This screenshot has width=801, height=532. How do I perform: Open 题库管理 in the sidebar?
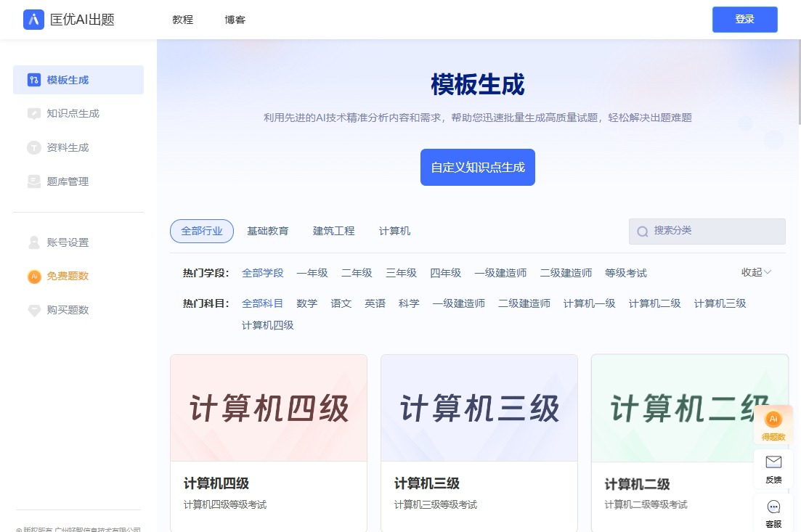pyautogui.click(x=68, y=181)
